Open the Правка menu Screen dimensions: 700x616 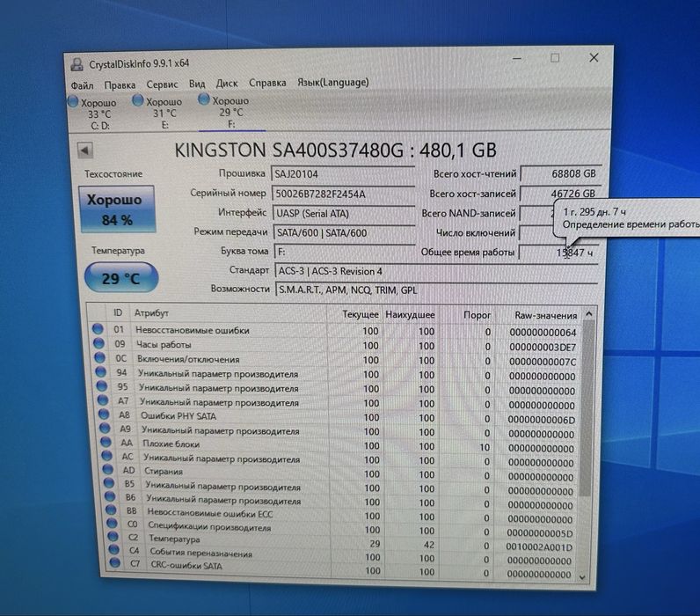click(x=120, y=84)
